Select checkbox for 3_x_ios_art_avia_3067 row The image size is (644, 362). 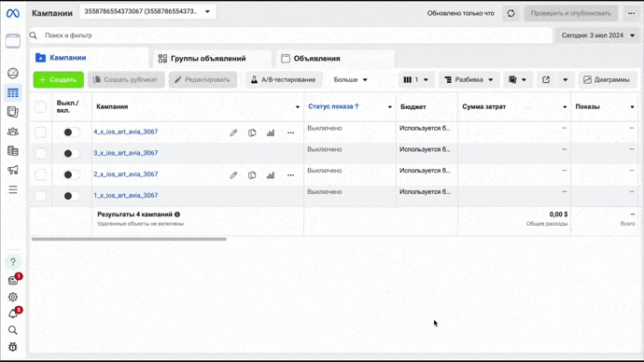[40, 154]
